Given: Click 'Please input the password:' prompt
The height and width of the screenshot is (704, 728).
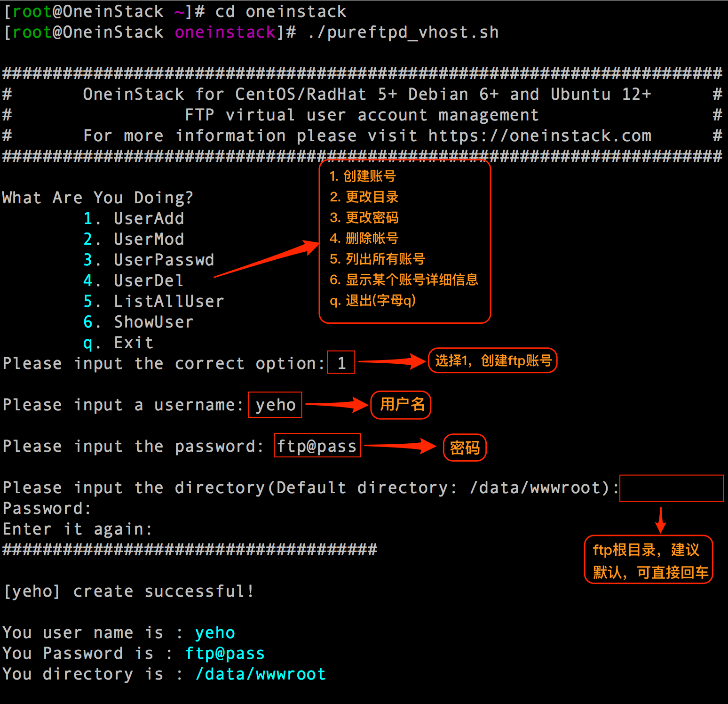Looking at the screenshot, I should click(134, 446).
